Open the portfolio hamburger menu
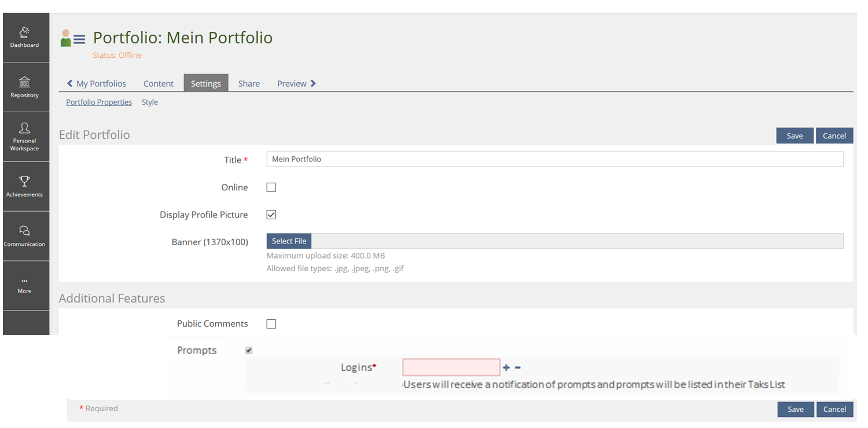The width and height of the screenshot is (868, 428). 79,39
